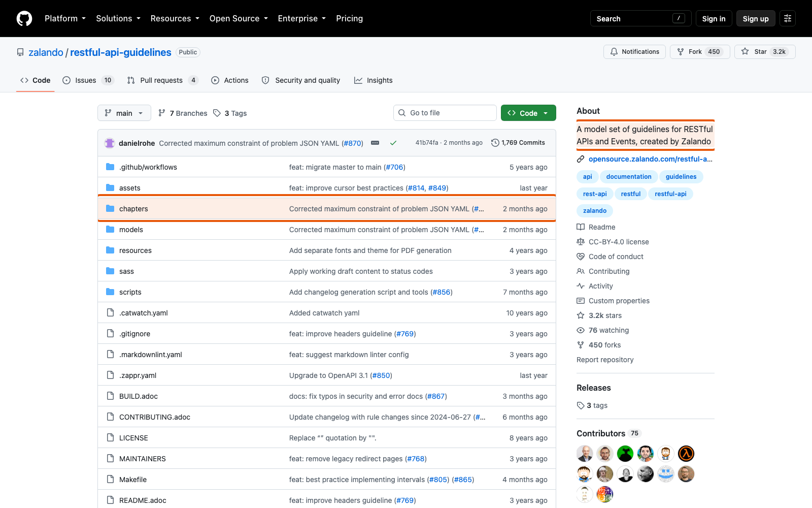Expand the Platform menu
812x508 pixels.
click(x=65, y=18)
